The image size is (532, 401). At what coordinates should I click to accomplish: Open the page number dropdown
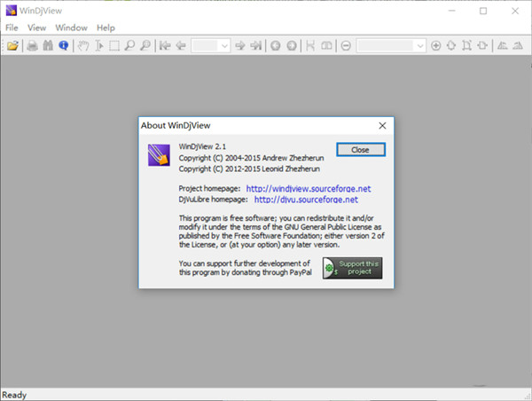tap(223, 45)
